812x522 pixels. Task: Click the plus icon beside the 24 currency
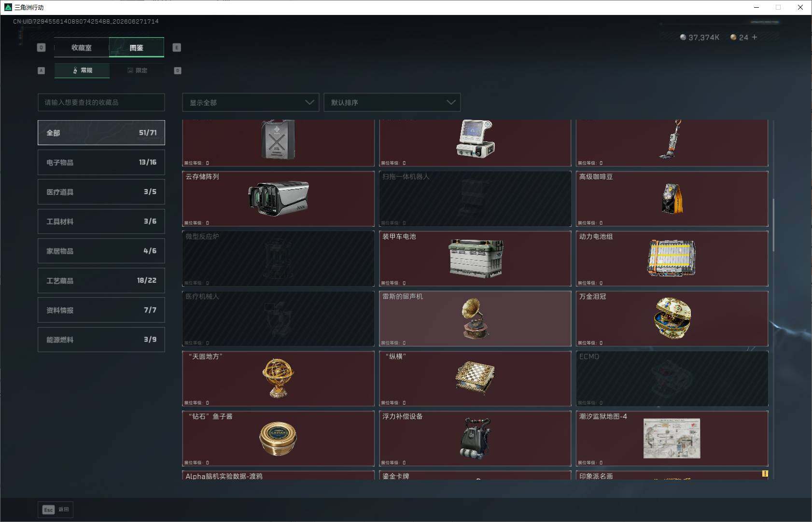(755, 37)
